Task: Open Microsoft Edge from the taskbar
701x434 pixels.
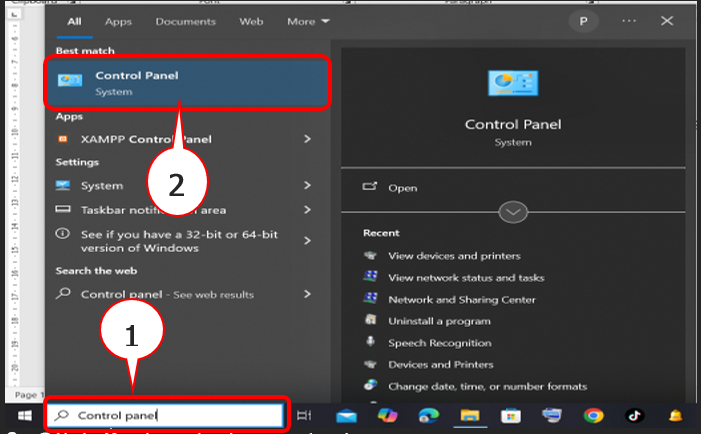Action: 428,415
